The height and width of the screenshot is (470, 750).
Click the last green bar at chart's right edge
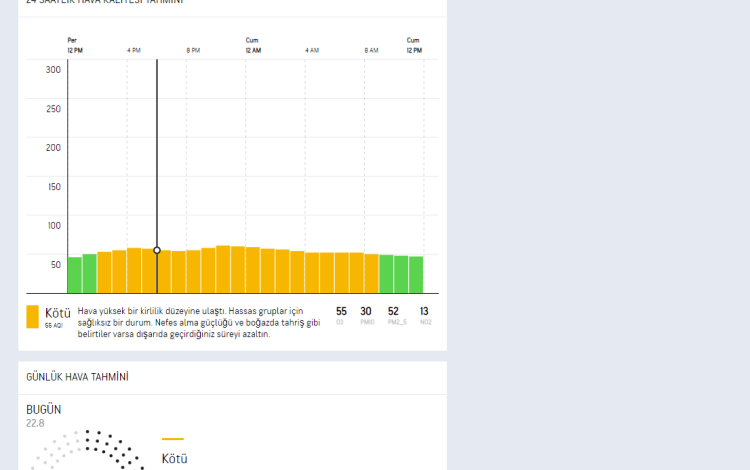pyautogui.click(x=416, y=275)
